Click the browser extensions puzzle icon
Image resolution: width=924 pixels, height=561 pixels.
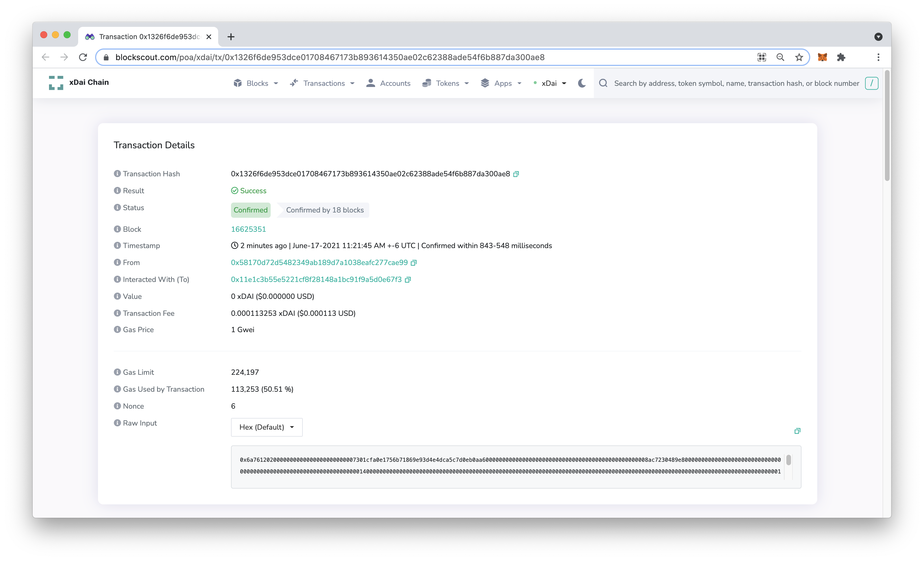841,57
